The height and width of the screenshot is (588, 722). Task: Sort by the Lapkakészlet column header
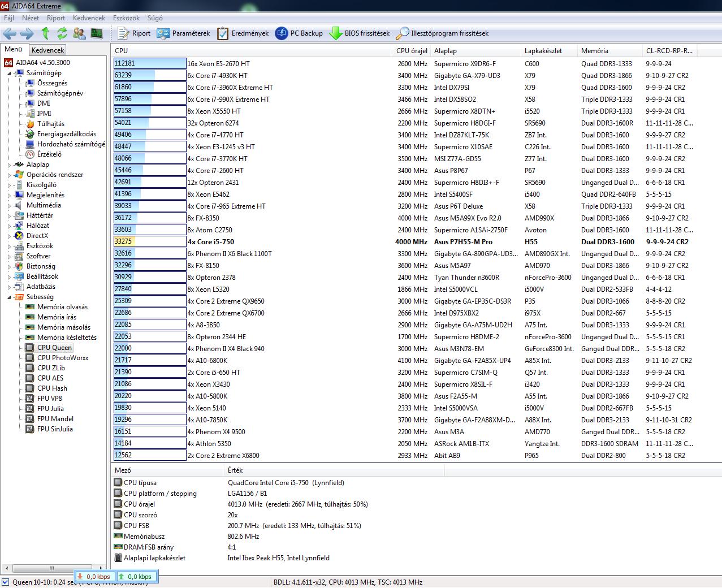click(550, 50)
